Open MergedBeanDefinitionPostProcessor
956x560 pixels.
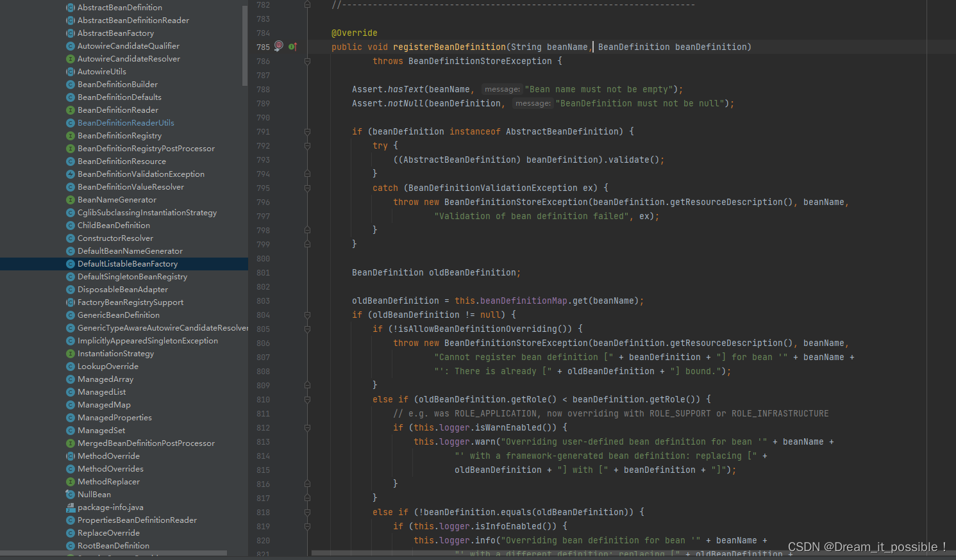146,443
